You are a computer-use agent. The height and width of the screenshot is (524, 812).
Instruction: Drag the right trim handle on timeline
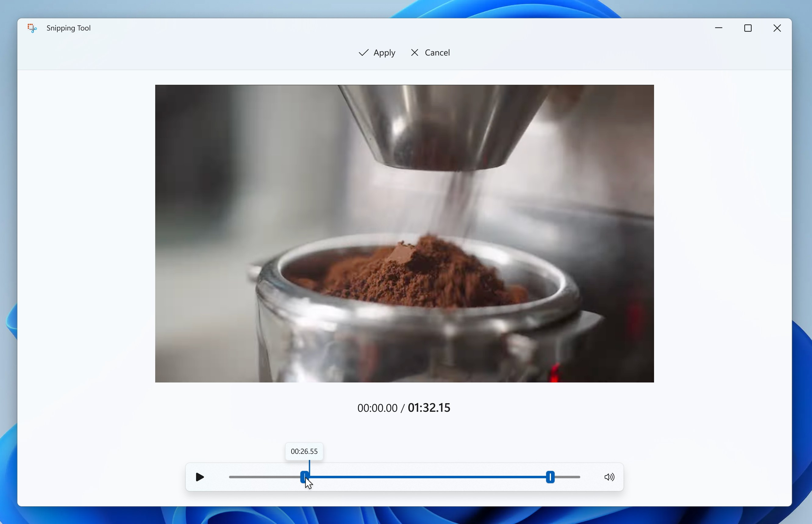click(x=550, y=477)
